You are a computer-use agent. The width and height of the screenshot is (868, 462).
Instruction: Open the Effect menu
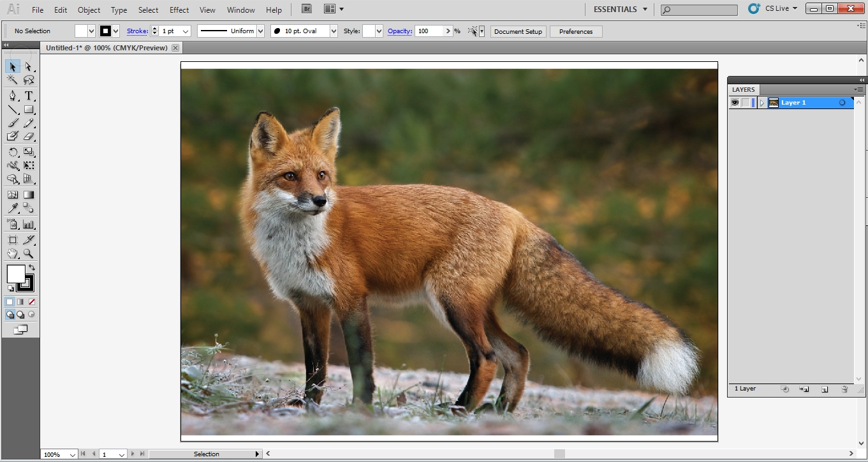tap(179, 10)
